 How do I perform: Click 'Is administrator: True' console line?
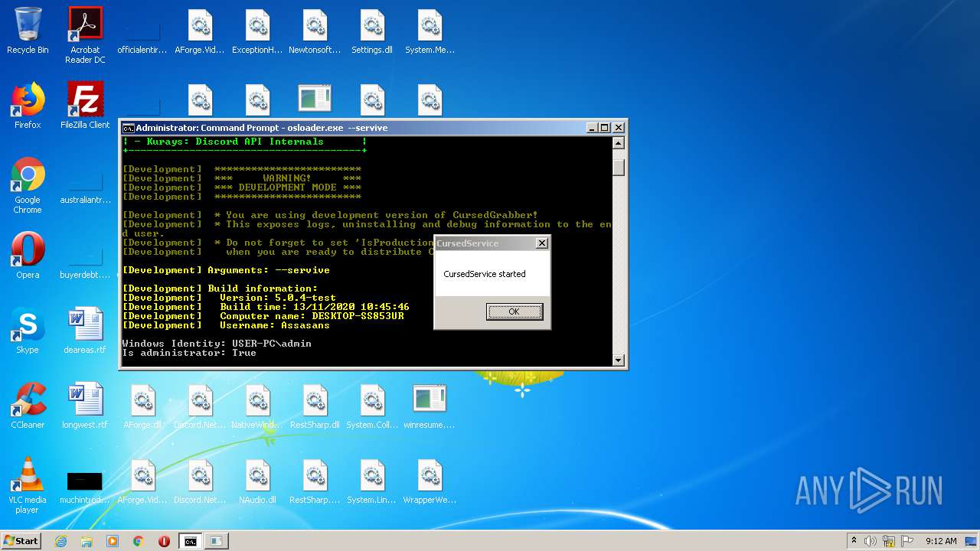(189, 353)
